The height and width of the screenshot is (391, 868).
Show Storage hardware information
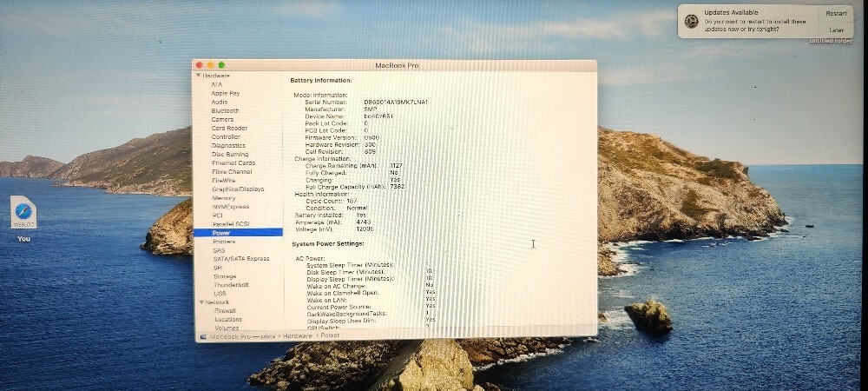(225, 276)
